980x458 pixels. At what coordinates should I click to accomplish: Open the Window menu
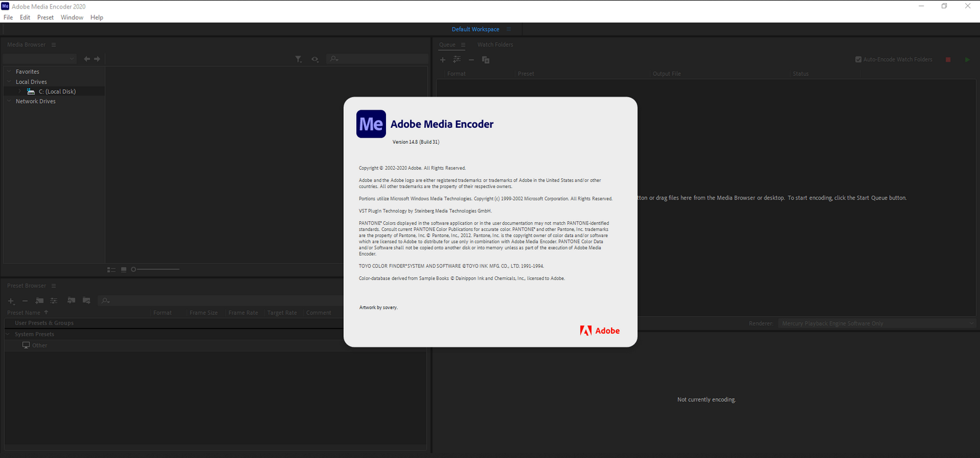pyautogui.click(x=72, y=17)
